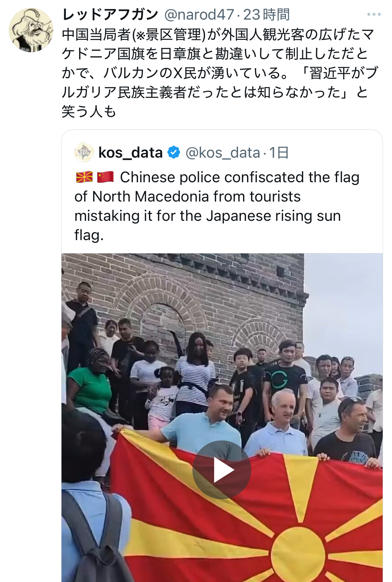The width and height of the screenshot is (392, 582).
Task: Tap the North Macedonia flag emoji
Action: 84,177
